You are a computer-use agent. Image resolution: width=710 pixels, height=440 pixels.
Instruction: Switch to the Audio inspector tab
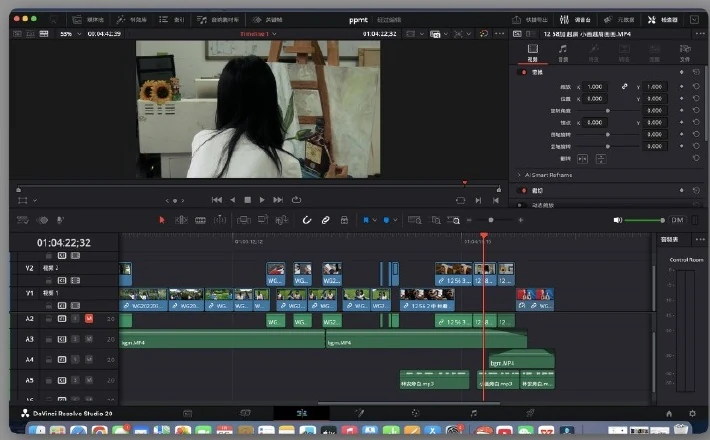click(x=563, y=53)
